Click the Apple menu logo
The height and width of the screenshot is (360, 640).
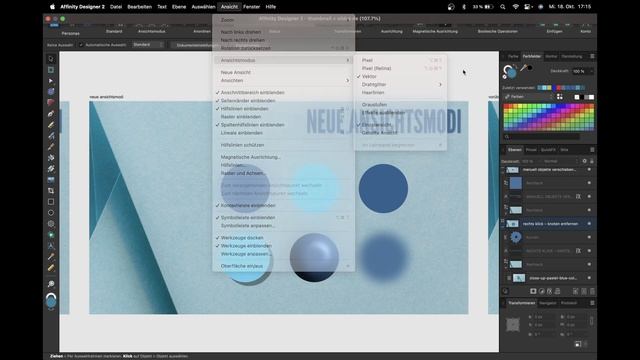[x=52, y=7]
